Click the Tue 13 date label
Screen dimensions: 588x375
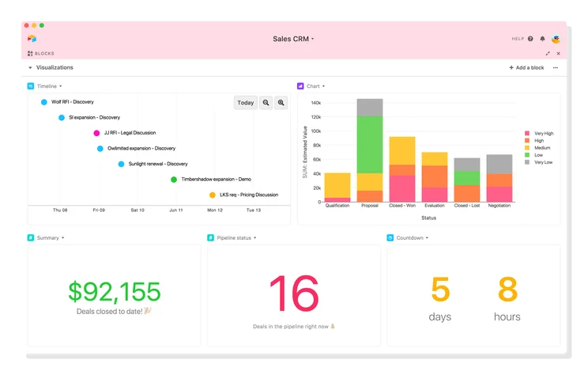pyautogui.click(x=254, y=210)
